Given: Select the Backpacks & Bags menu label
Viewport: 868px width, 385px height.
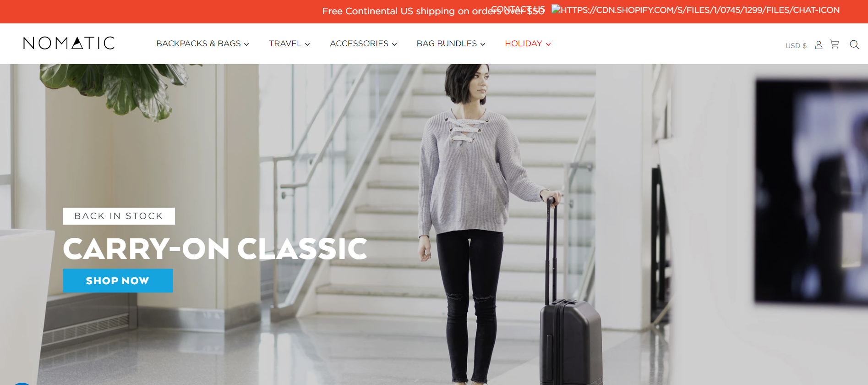Looking at the screenshot, I should point(198,44).
